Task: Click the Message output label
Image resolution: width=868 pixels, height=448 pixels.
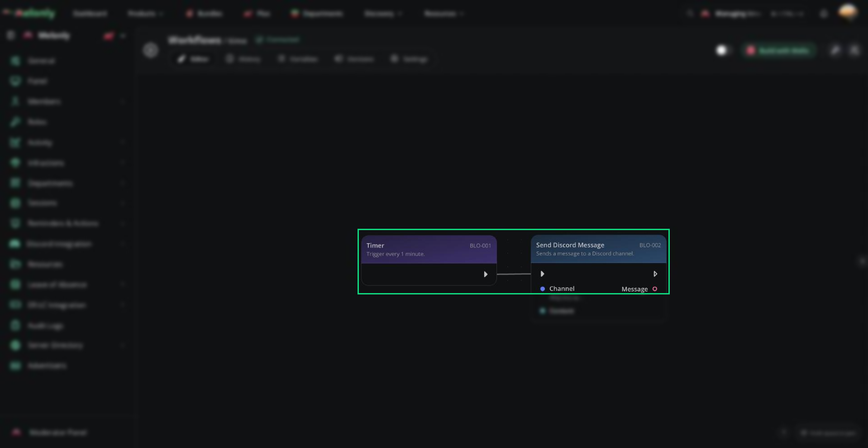Action: (634, 289)
